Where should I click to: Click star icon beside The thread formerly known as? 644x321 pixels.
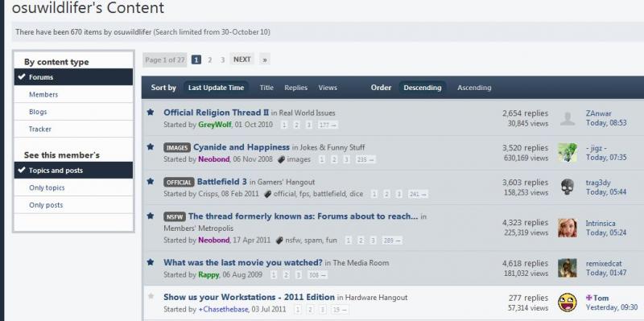pyautogui.click(x=151, y=216)
